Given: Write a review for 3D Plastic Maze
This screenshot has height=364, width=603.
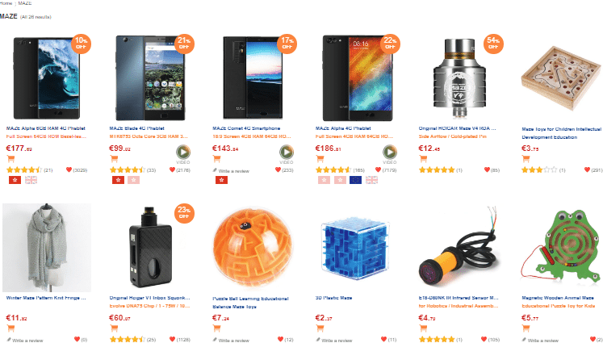Looking at the screenshot, I should pos(334,340).
